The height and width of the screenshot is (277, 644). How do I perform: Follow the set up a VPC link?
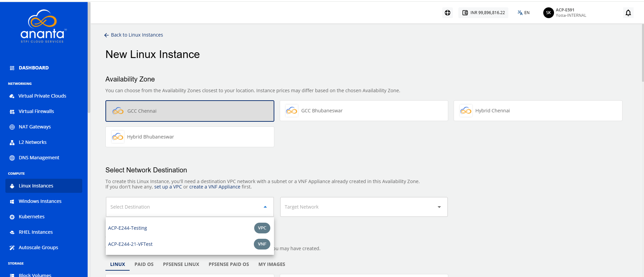[168, 187]
